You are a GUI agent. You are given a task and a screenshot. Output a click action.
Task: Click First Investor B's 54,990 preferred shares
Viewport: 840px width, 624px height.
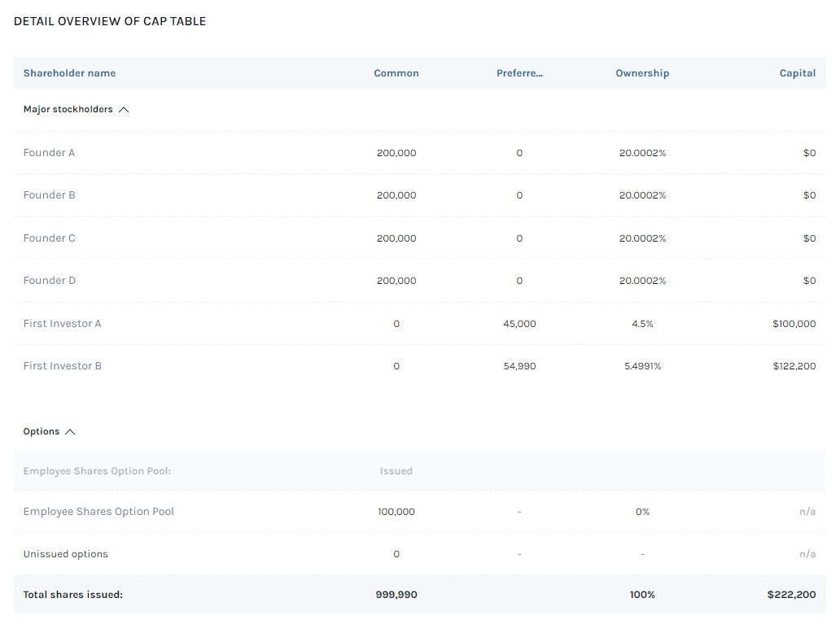519,366
